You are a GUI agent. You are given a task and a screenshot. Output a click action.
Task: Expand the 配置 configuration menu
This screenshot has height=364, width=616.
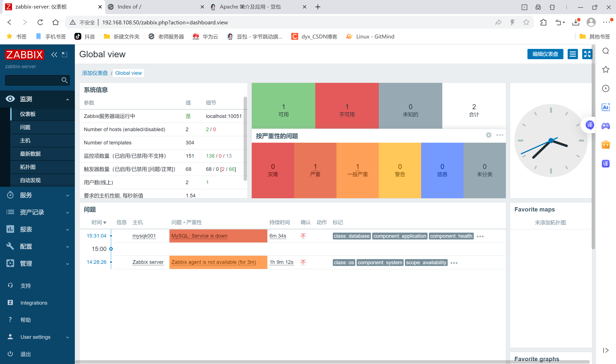click(x=37, y=246)
